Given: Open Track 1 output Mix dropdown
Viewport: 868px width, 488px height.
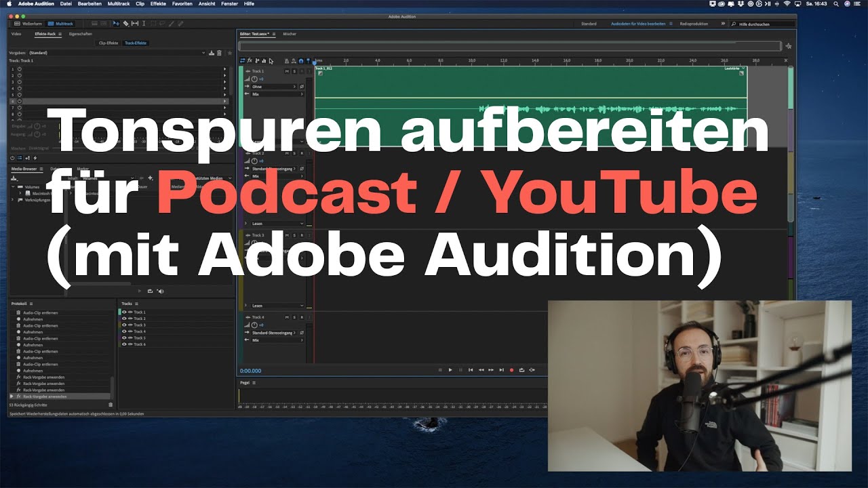Looking at the screenshot, I should click(x=277, y=94).
